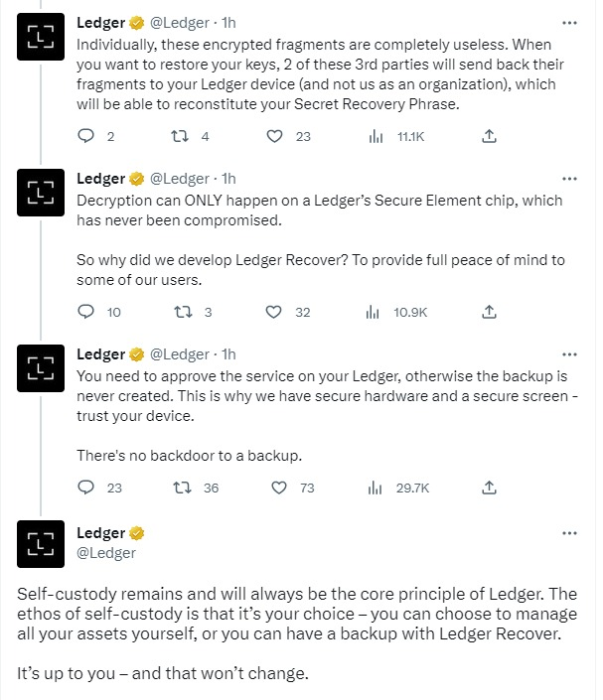The height and width of the screenshot is (700, 603).
Task: Open more options on Self-custody tweet
Action: (569, 533)
